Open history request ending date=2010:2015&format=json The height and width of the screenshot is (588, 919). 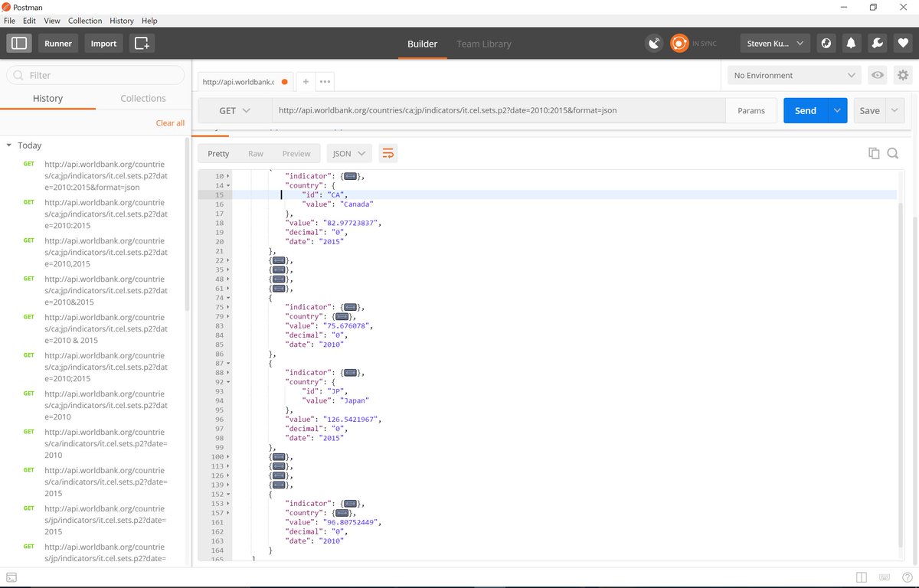coord(106,175)
